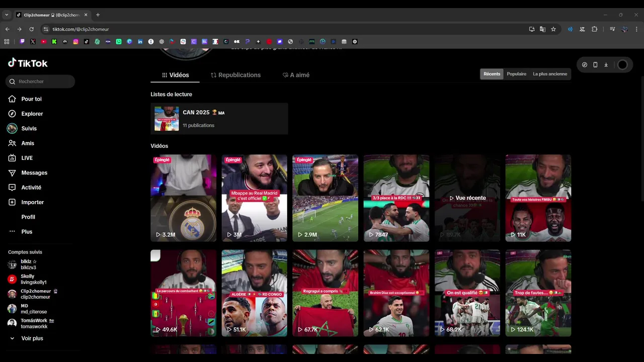Open the Regragui a compris video
Viewport: 644px width, 362px height.
coord(326,293)
